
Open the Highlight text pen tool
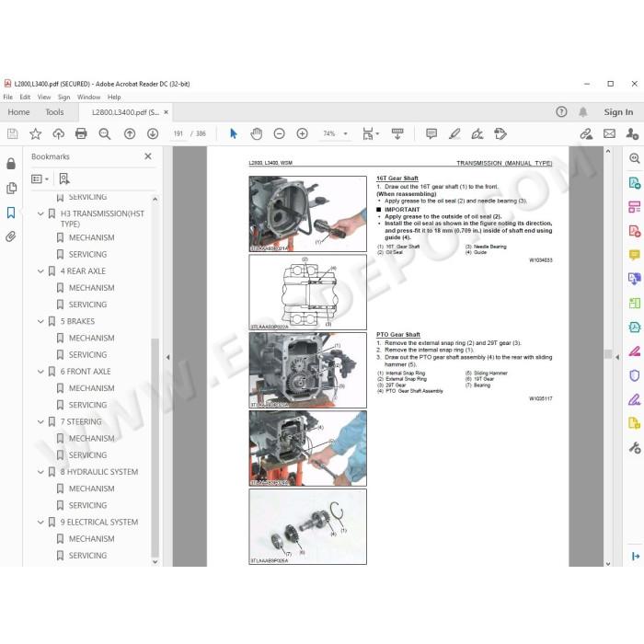(454, 133)
